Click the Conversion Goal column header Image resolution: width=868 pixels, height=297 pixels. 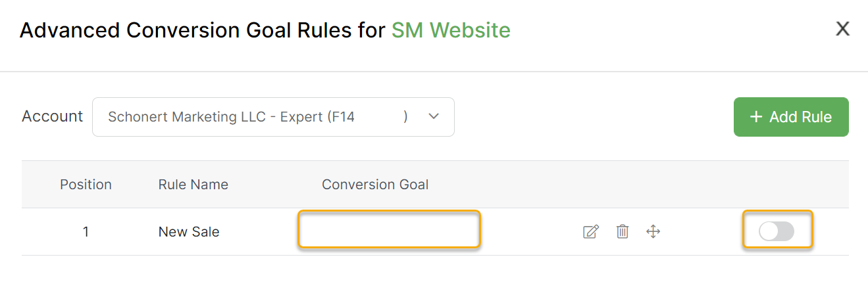click(x=375, y=185)
